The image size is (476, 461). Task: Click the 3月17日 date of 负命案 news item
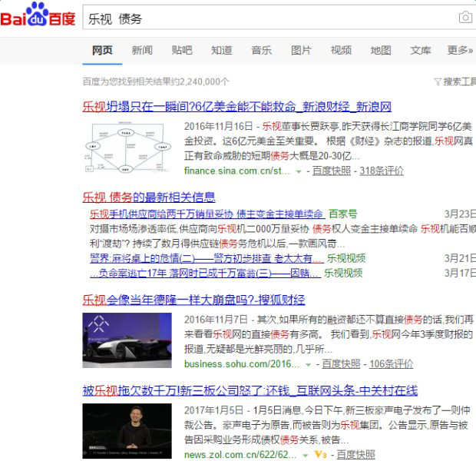(460, 274)
